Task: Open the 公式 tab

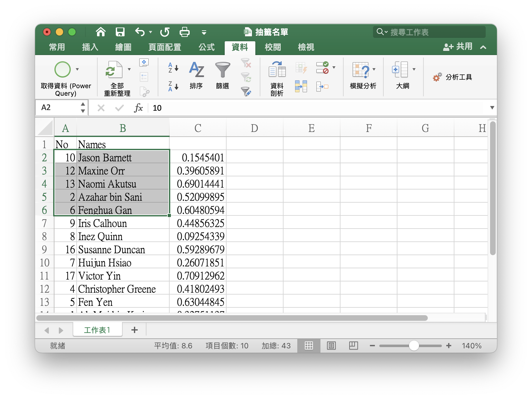Action: [x=207, y=47]
